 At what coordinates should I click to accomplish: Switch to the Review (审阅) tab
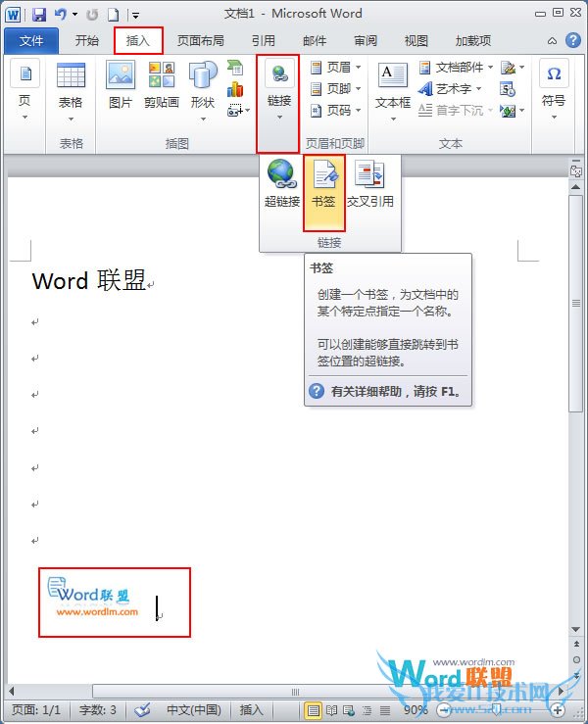click(366, 40)
